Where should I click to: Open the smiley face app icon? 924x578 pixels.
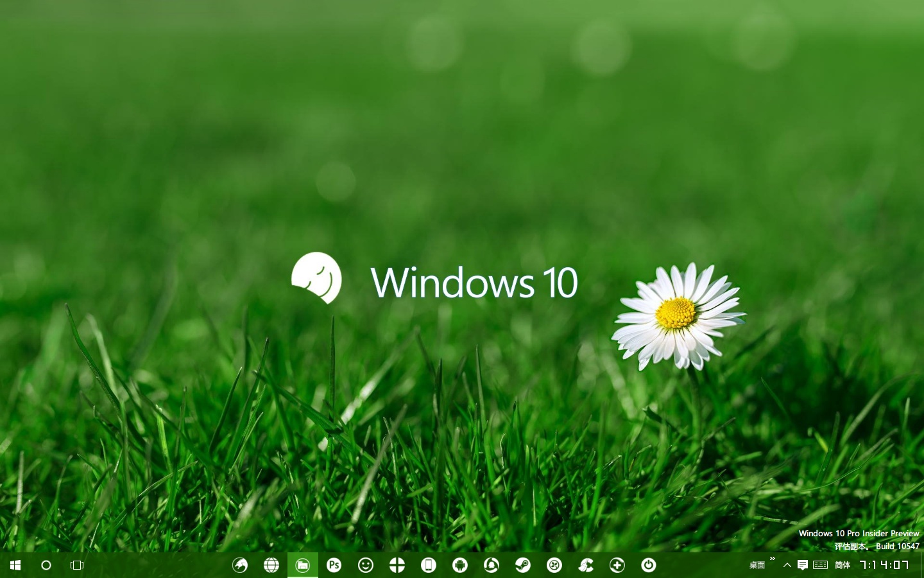point(366,565)
